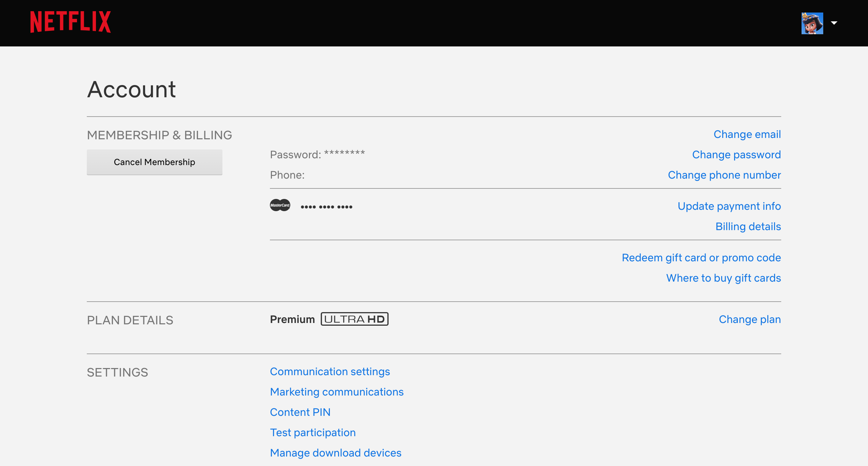The height and width of the screenshot is (466, 868).
Task: Open Where to buy gift cards
Action: click(x=723, y=278)
